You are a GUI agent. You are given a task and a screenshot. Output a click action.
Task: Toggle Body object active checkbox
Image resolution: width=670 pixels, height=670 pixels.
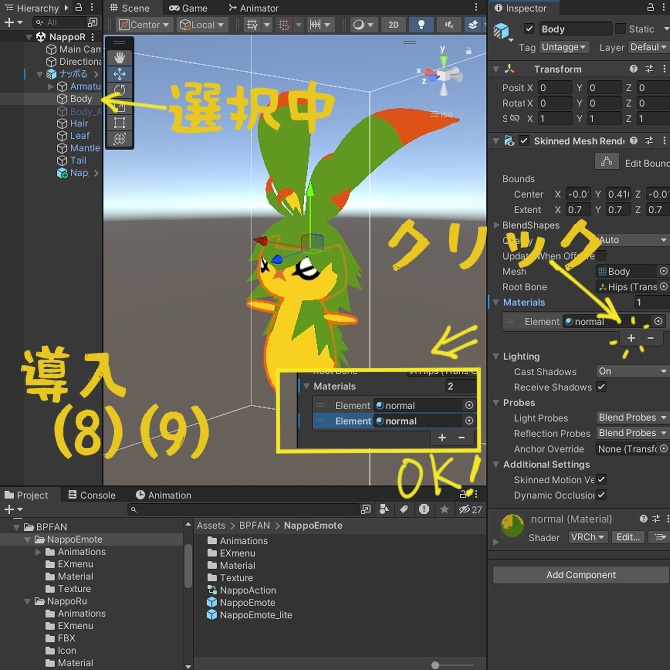pos(529,29)
